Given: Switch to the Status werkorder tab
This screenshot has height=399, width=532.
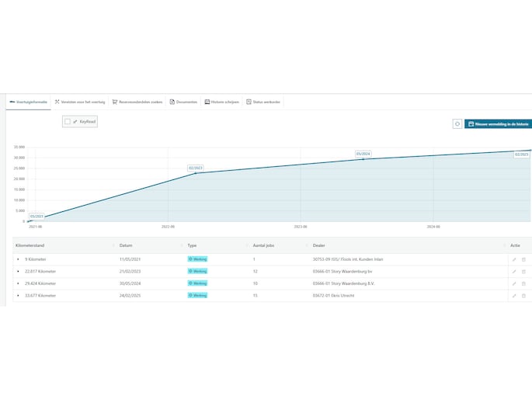Looking at the screenshot, I should click(x=263, y=102).
